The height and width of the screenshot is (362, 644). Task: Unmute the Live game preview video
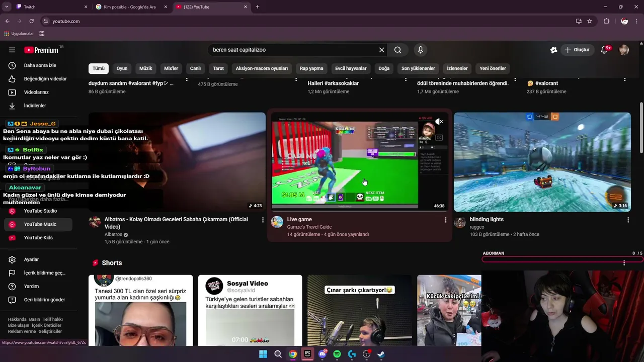439,122
